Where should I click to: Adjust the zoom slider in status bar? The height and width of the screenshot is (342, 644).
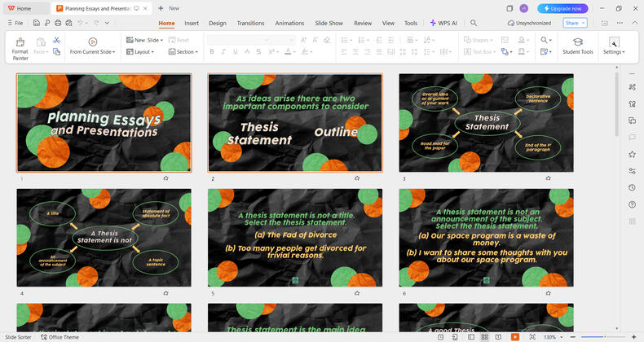pos(604,337)
